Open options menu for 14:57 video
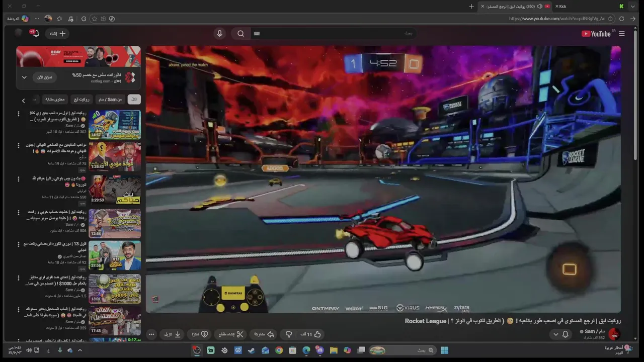 (x=19, y=114)
